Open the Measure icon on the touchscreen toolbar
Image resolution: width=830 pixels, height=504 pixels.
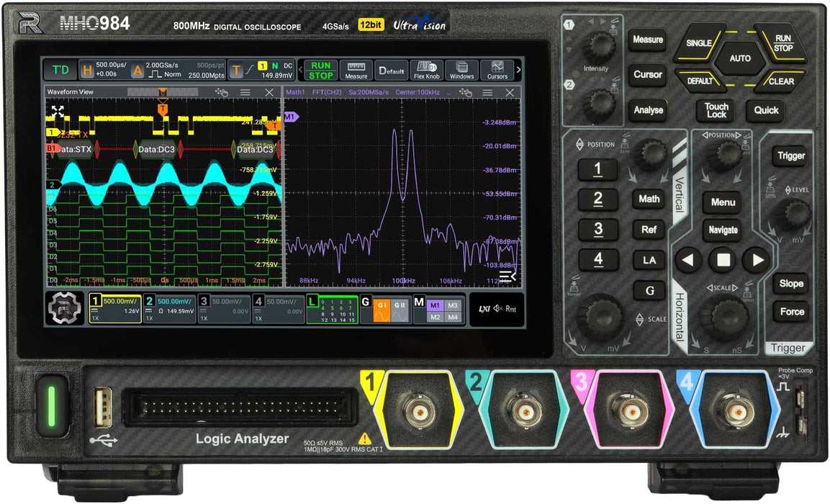(x=356, y=70)
